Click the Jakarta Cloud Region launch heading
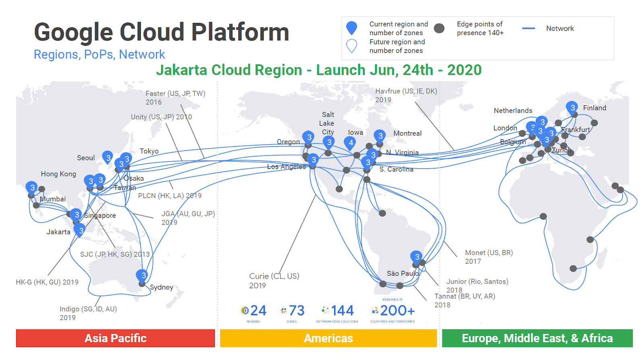Image resolution: width=644 pixels, height=362 pixels. click(319, 70)
